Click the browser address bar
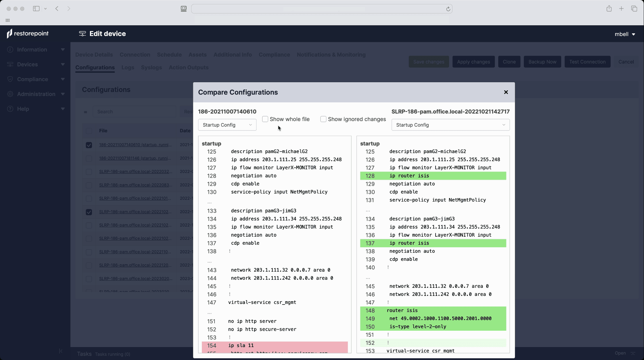This screenshot has height=360, width=644. click(x=322, y=9)
